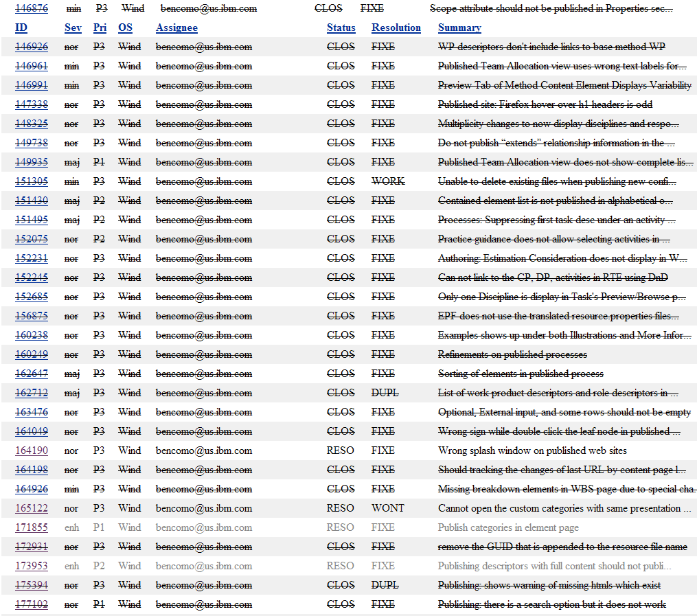Open bug 160238
Viewport: 697px width, 616px height.
32,335
